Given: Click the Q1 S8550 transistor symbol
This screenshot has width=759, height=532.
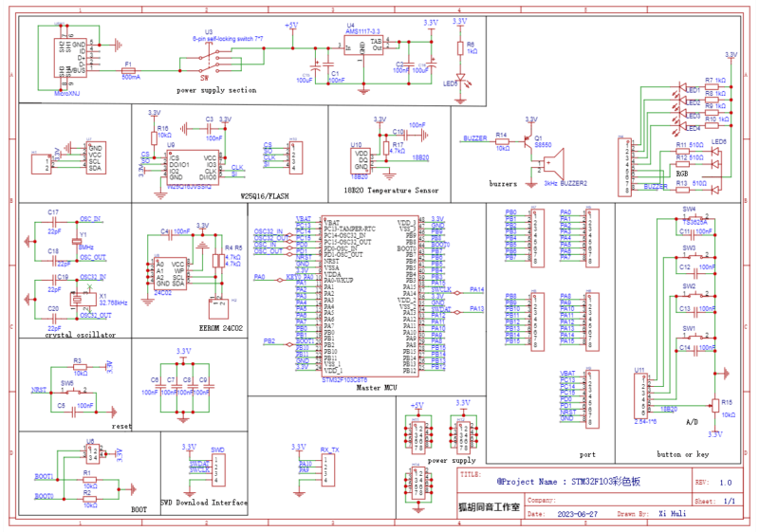Looking at the screenshot, I should tap(528, 140).
